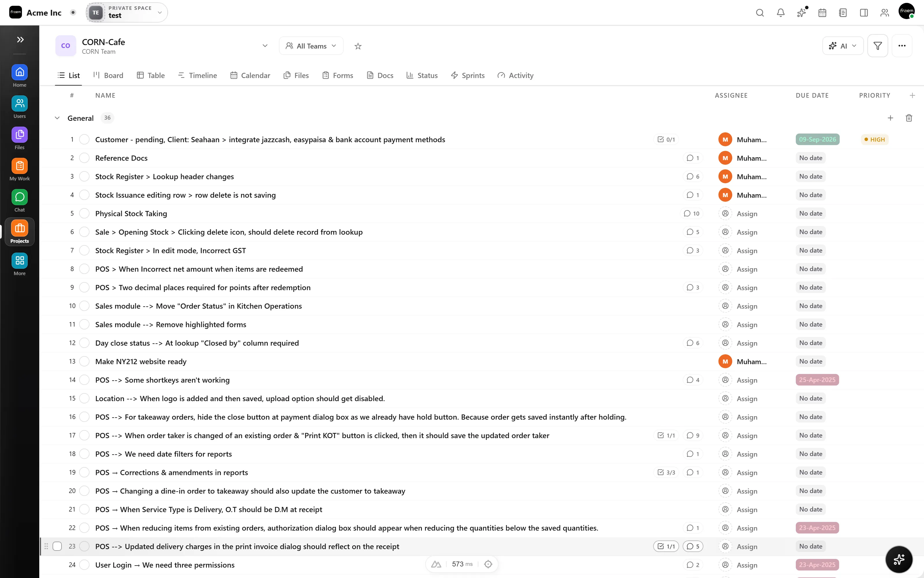Delete the General section with trash icon

point(909,118)
